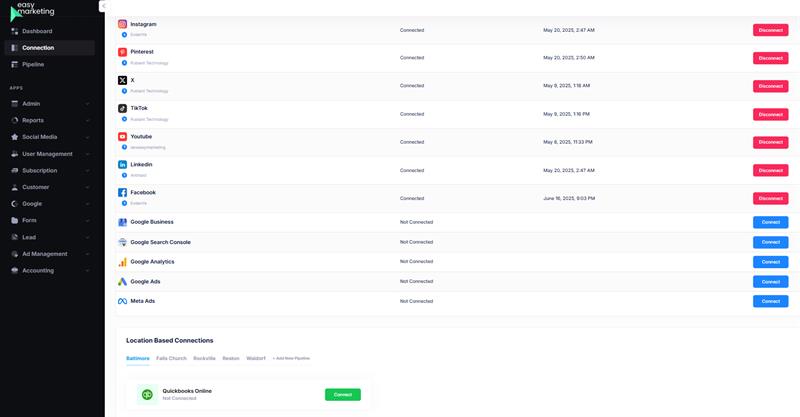
Task: Expand the Admin menu chevron
Action: click(87, 104)
